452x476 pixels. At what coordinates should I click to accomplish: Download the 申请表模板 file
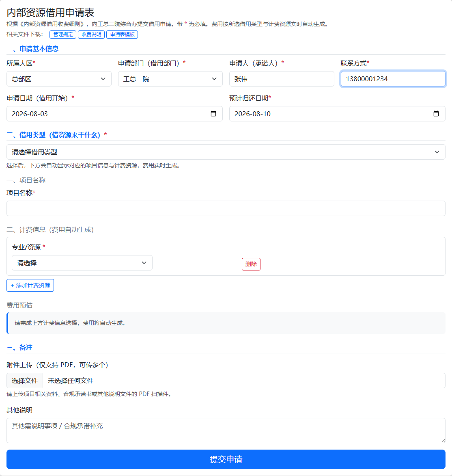122,35
